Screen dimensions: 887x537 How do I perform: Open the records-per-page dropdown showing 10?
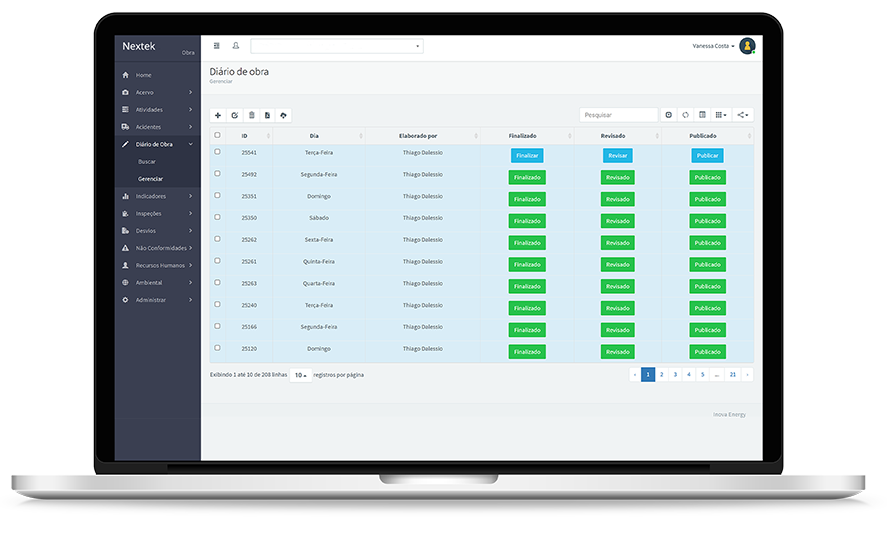click(x=299, y=375)
